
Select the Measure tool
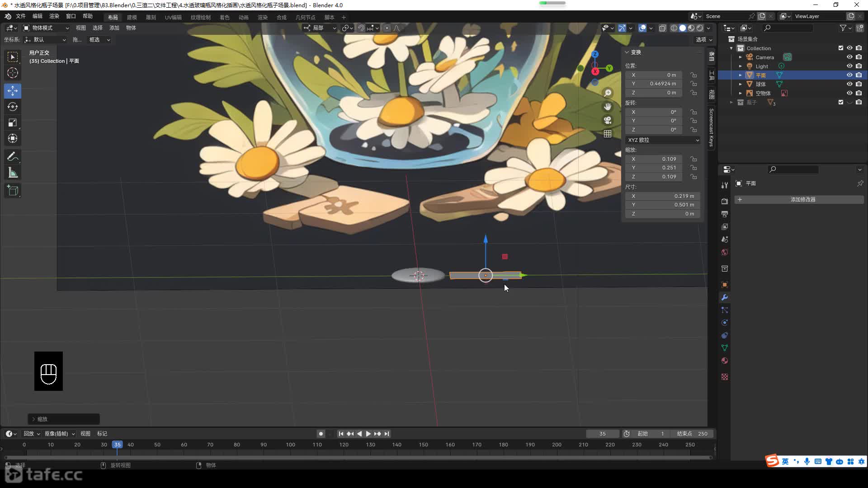coord(13,173)
